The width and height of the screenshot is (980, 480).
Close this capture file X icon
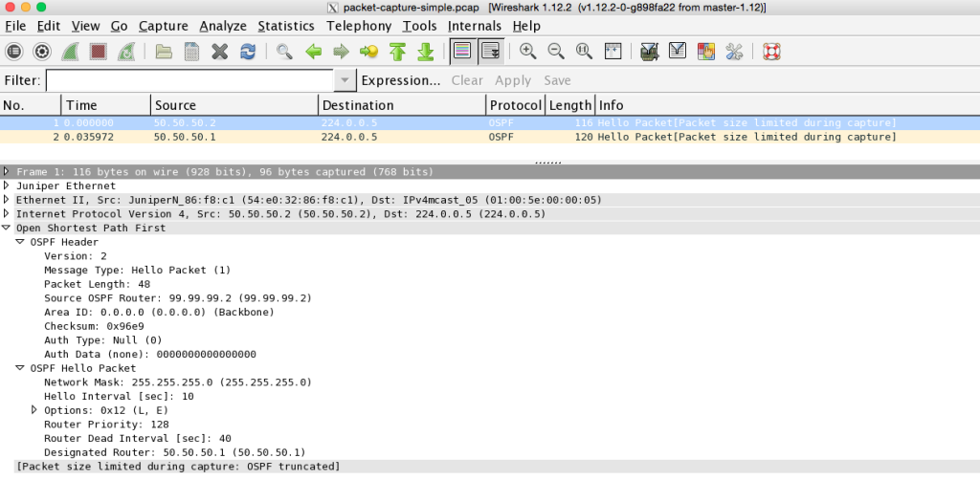tap(219, 52)
